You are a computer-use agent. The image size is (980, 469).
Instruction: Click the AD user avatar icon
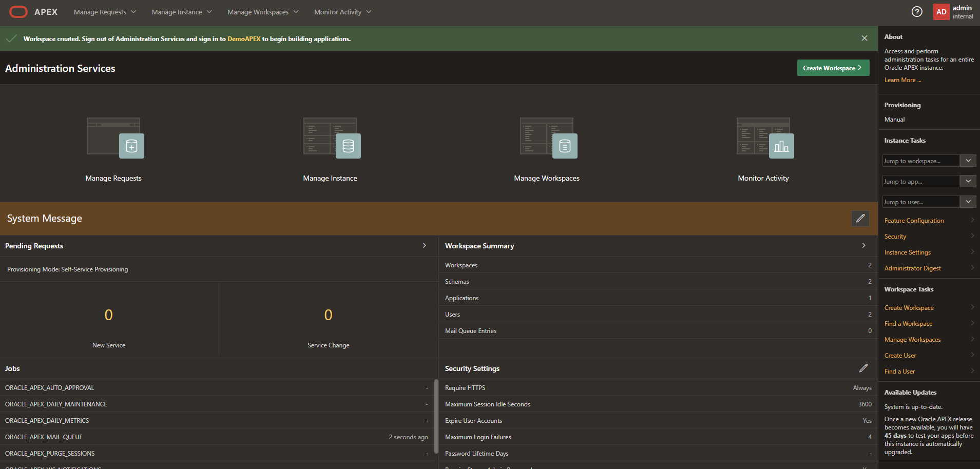point(941,12)
